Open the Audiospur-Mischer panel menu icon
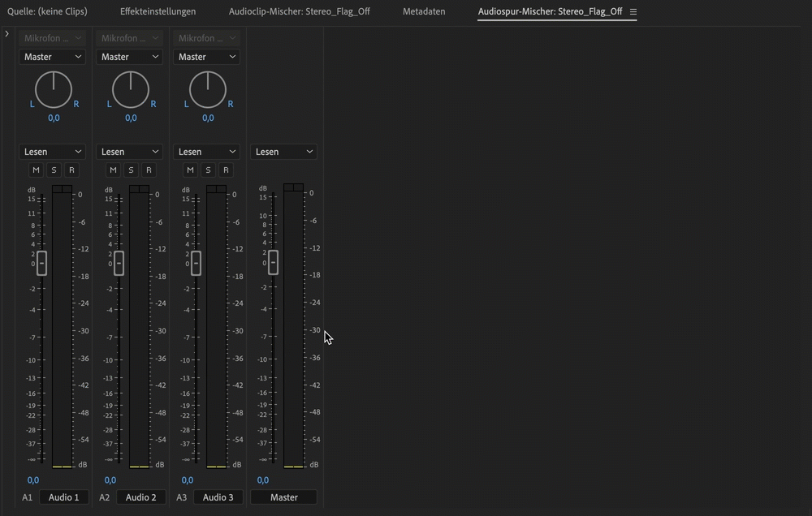 [633, 12]
